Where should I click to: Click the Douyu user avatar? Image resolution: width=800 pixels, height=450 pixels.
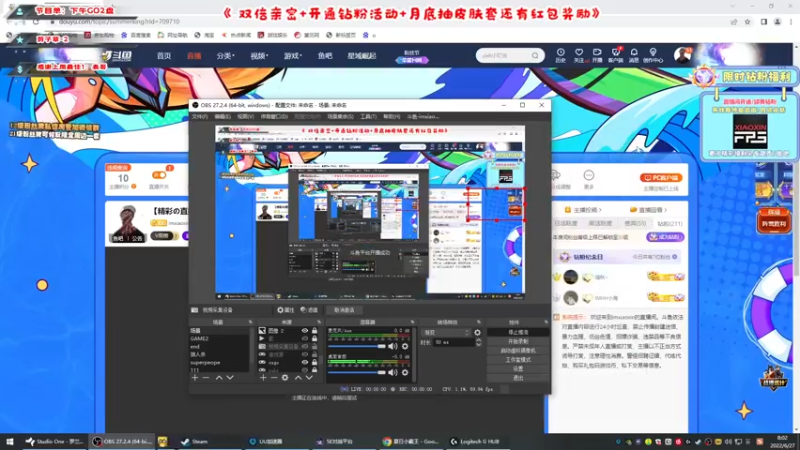click(x=682, y=55)
